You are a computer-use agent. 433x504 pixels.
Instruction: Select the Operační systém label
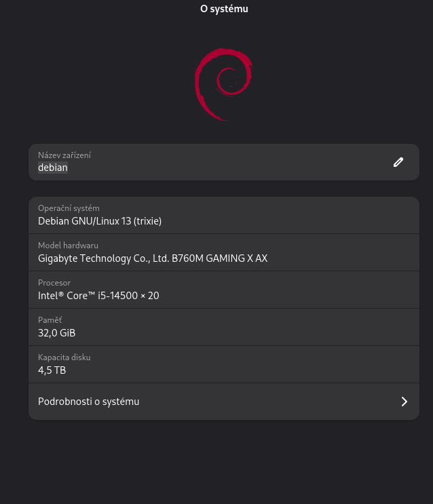click(x=69, y=208)
